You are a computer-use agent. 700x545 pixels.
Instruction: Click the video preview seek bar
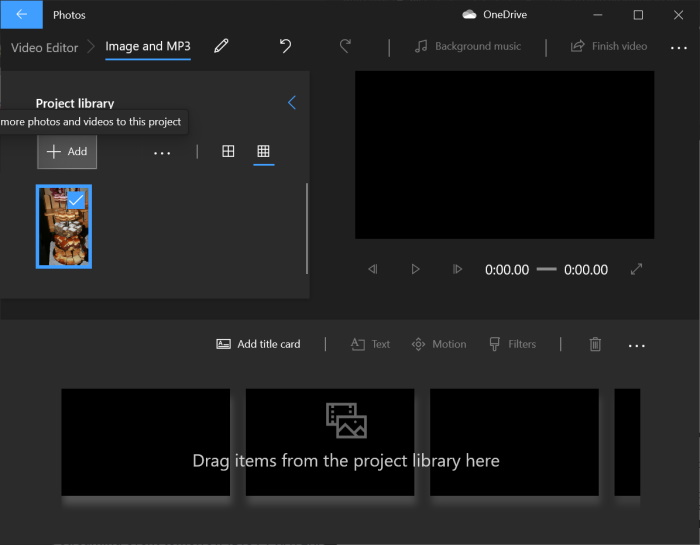(x=546, y=269)
